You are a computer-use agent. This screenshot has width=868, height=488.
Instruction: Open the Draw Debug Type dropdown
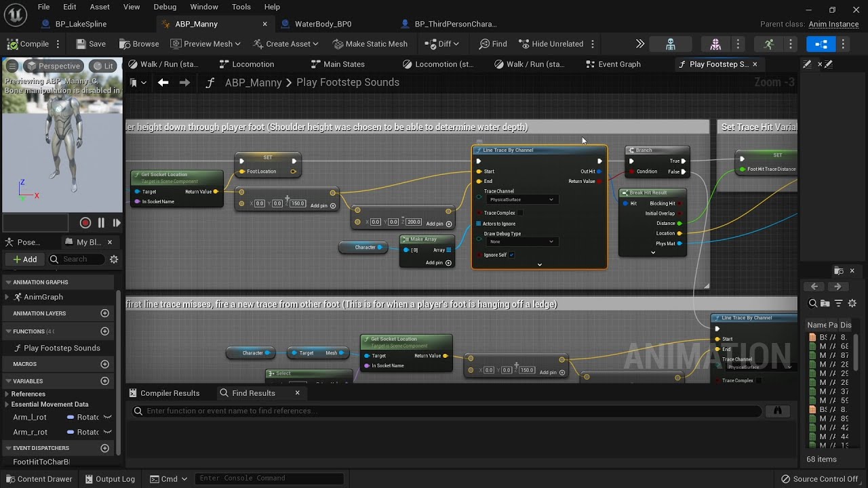(x=521, y=242)
